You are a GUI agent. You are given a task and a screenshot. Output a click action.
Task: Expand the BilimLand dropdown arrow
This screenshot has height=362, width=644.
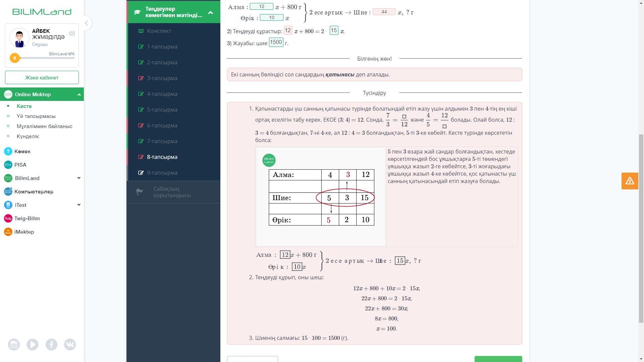79,178
